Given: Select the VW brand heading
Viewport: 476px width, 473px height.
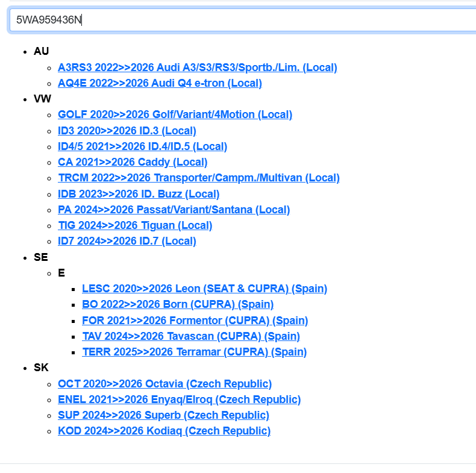Looking at the screenshot, I should 42,99.
